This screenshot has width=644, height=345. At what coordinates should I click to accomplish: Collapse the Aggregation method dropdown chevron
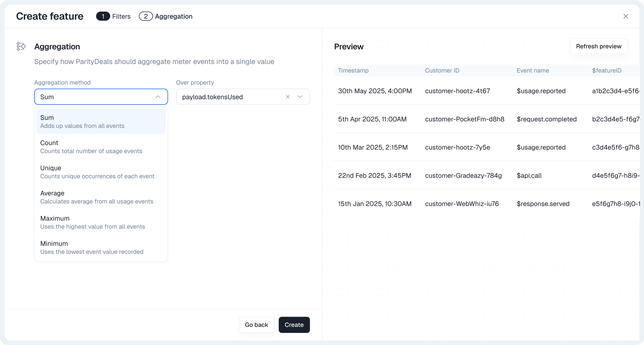(x=158, y=97)
